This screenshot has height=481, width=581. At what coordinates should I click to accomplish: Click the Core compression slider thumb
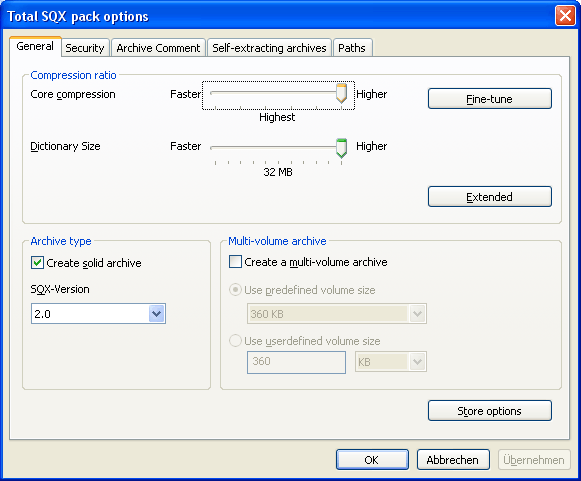point(341,93)
